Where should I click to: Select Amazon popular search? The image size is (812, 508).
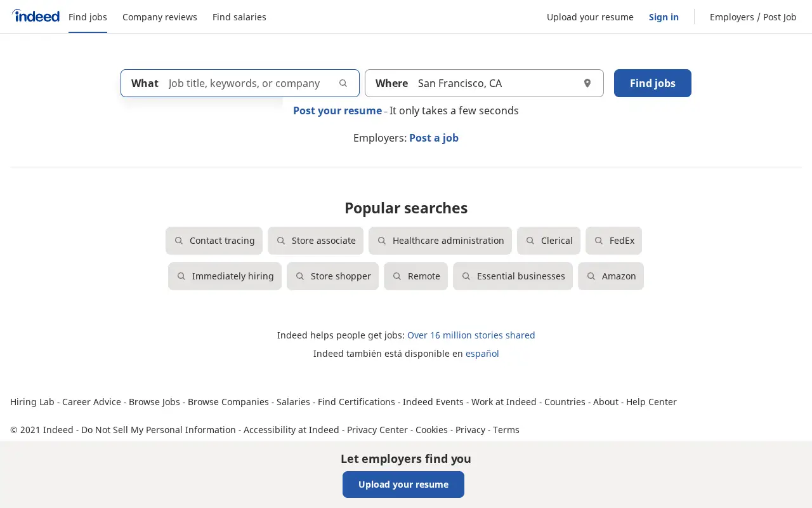[x=611, y=276]
